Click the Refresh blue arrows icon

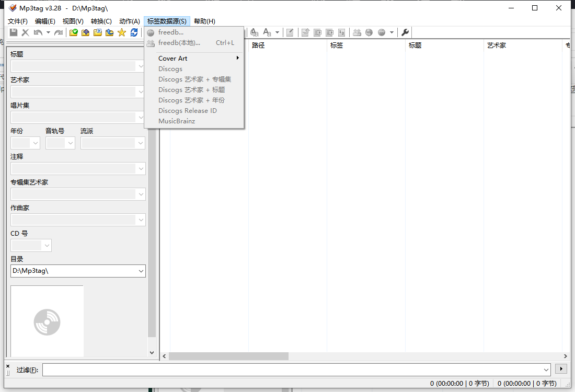coord(134,32)
